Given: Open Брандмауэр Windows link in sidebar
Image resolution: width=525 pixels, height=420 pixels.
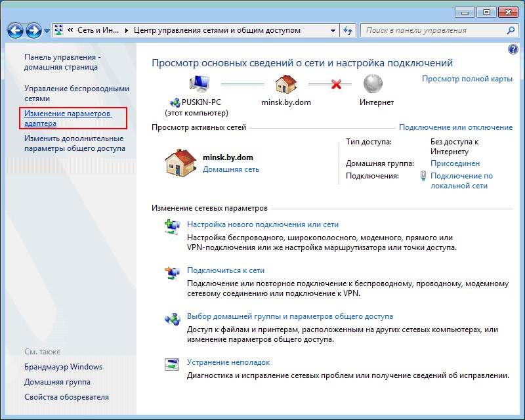Looking at the screenshot, I should click(63, 367).
